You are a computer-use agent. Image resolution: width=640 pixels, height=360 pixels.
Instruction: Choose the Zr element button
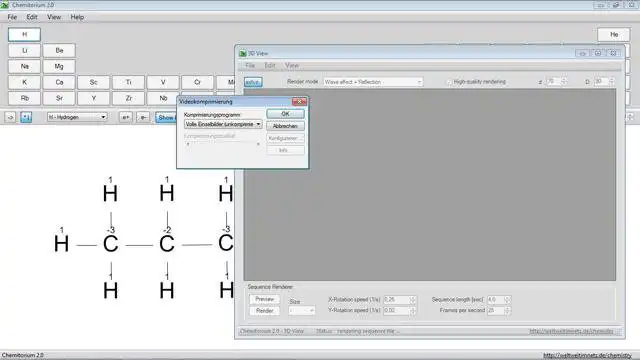(129, 98)
